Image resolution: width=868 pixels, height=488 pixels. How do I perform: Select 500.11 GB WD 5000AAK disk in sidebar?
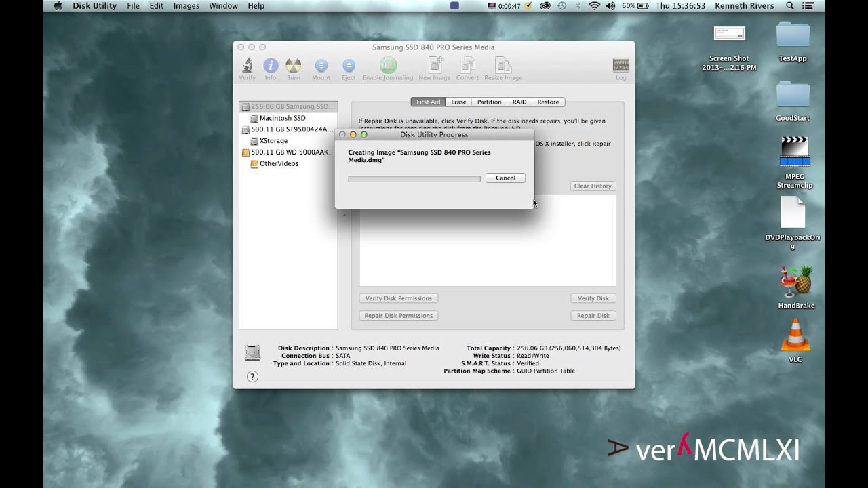click(288, 152)
